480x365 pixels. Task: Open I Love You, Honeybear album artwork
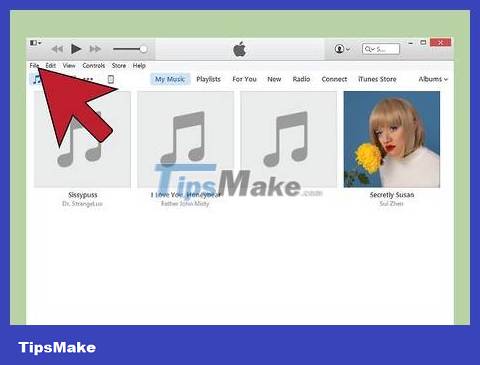click(x=186, y=139)
